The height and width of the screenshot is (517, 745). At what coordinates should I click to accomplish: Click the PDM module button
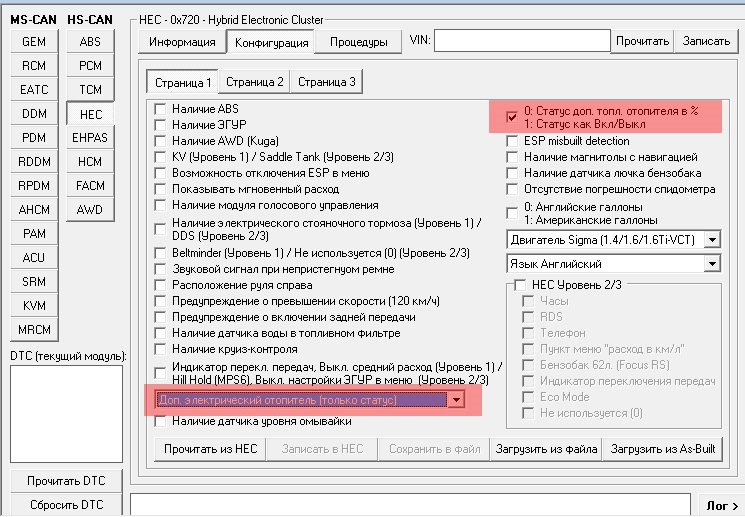pos(34,137)
